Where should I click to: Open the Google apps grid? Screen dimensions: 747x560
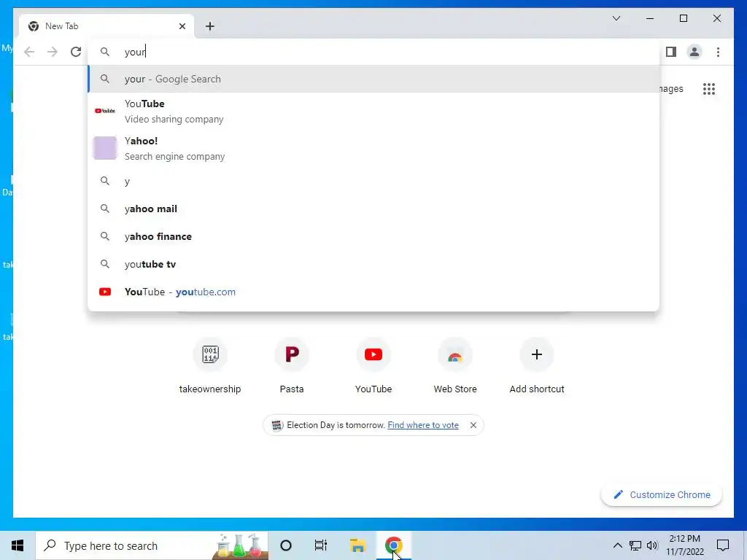click(709, 89)
